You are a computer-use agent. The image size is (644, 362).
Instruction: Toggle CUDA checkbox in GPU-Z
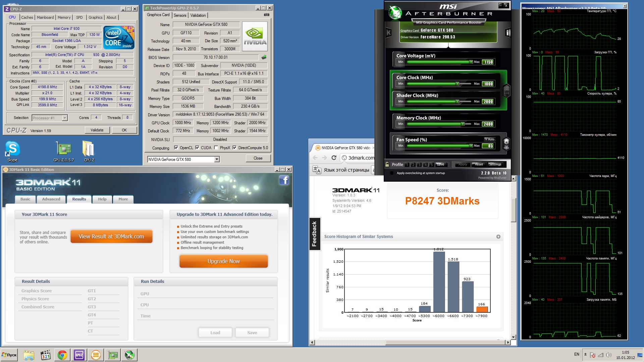click(197, 147)
